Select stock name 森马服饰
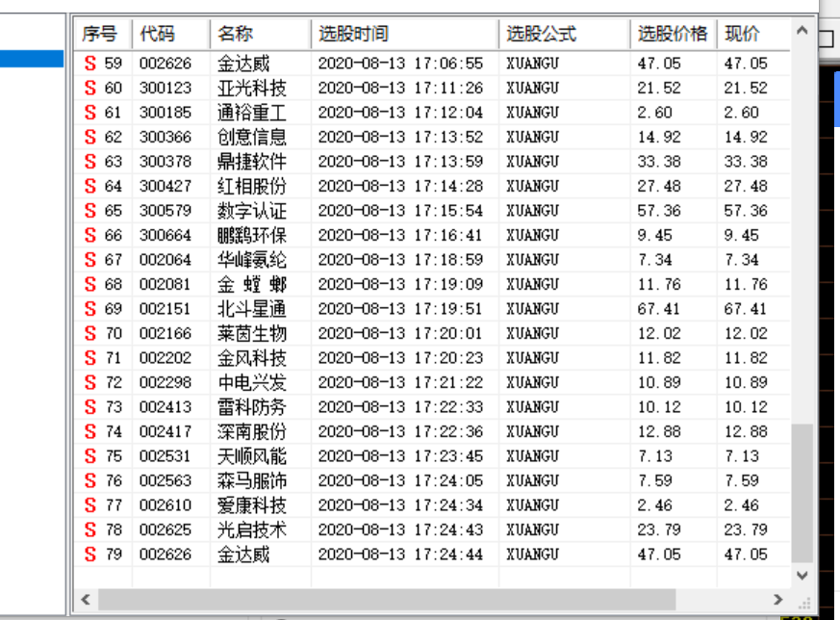The width and height of the screenshot is (840, 620). pyautogui.click(x=252, y=480)
